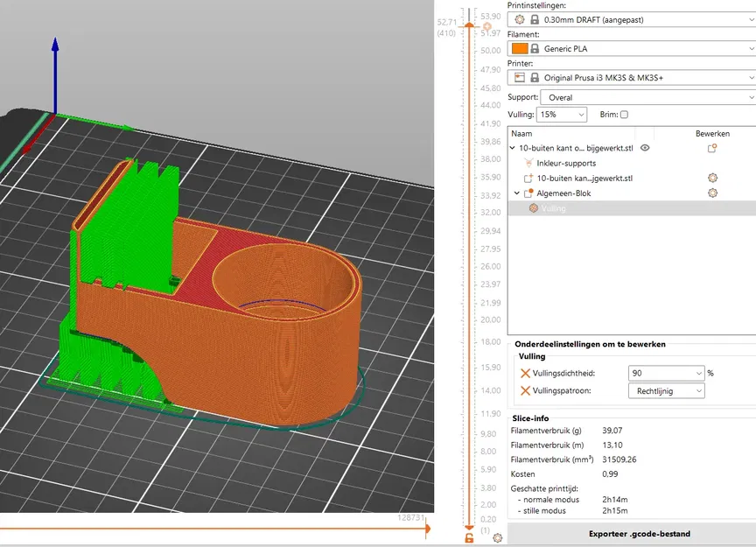Open the Support dropdown showing Overal
756x547 pixels.
pos(648,97)
